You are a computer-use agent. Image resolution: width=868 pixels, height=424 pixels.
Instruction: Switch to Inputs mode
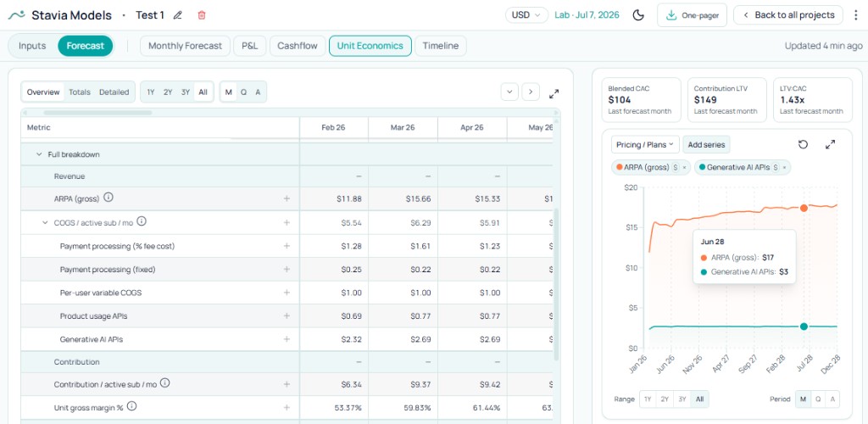click(x=32, y=46)
